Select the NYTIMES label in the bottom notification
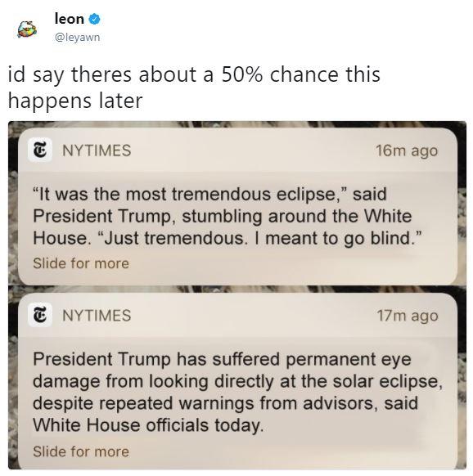Screen dimensions: 473x476 (x=97, y=315)
